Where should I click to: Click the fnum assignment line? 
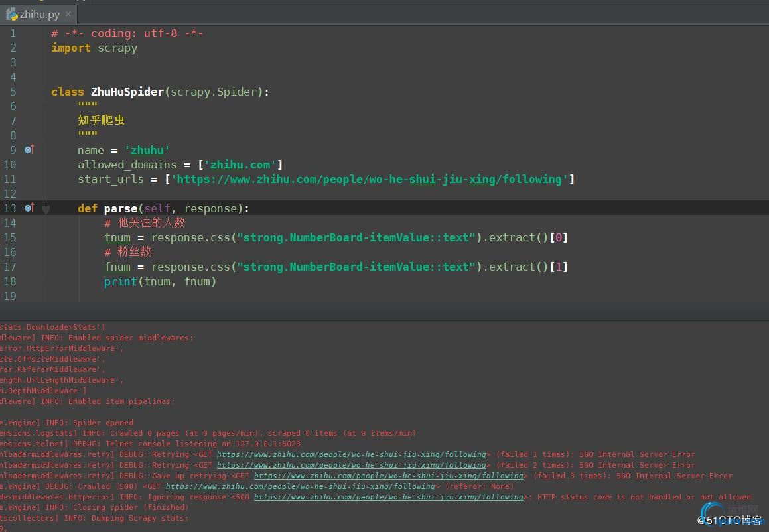pos(336,267)
